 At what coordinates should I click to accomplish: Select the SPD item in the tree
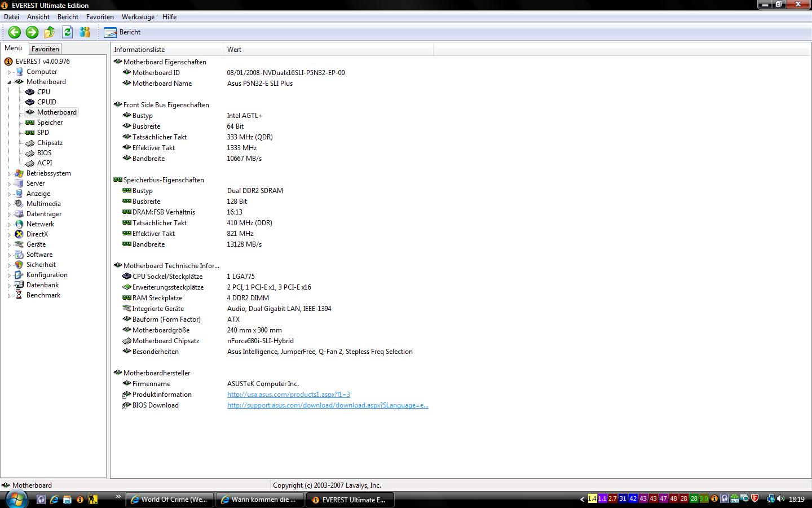click(x=43, y=133)
